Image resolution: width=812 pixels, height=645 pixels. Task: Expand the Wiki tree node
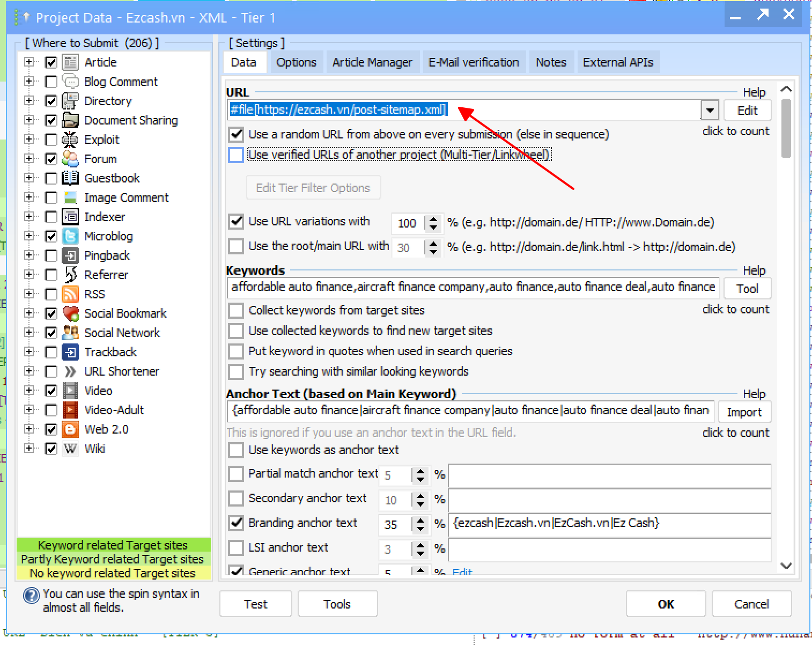(x=29, y=449)
